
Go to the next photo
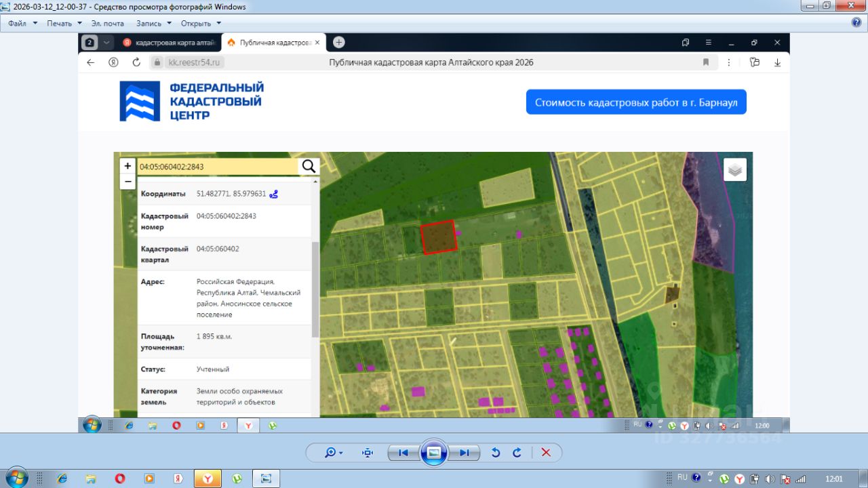(465, 453)
